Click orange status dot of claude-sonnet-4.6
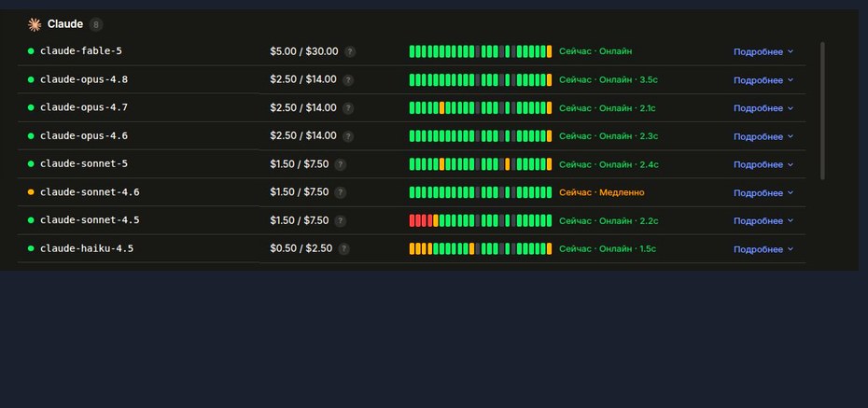This screenshot has height=408, width=868. pyautogui.click(x=31, y=192)
